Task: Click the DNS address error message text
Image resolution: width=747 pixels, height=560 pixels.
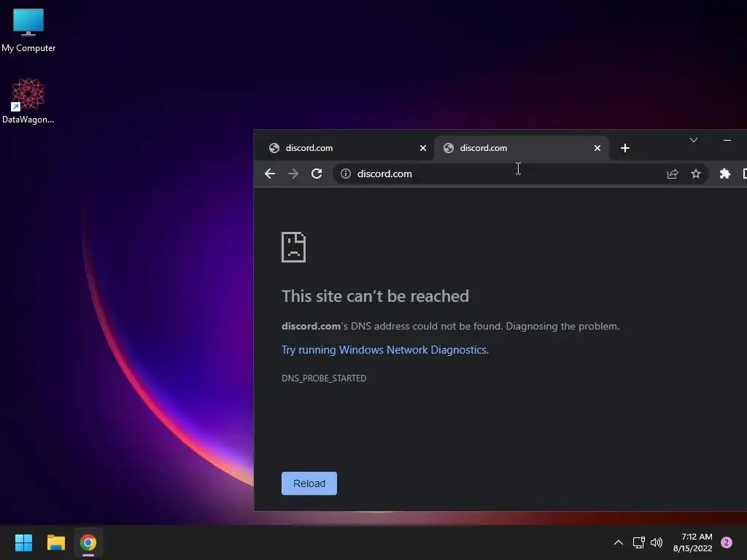Action: pyautogui.click(x=451, y=326)
